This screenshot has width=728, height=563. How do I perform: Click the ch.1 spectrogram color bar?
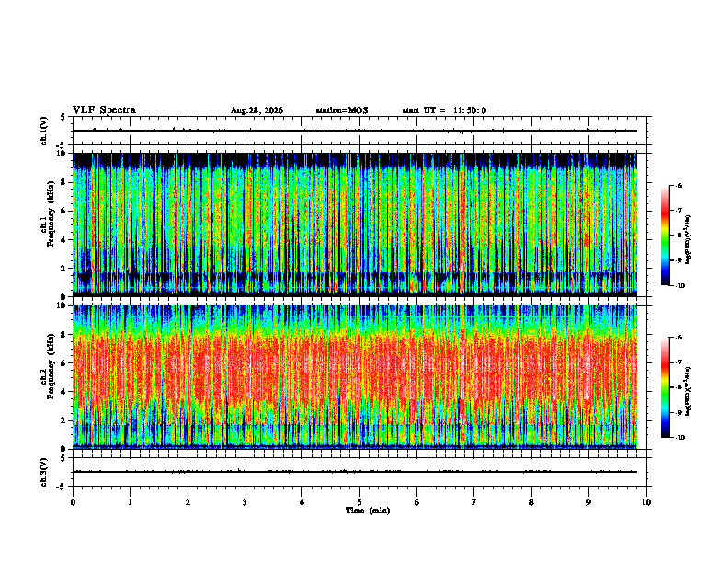click(665, 236)
